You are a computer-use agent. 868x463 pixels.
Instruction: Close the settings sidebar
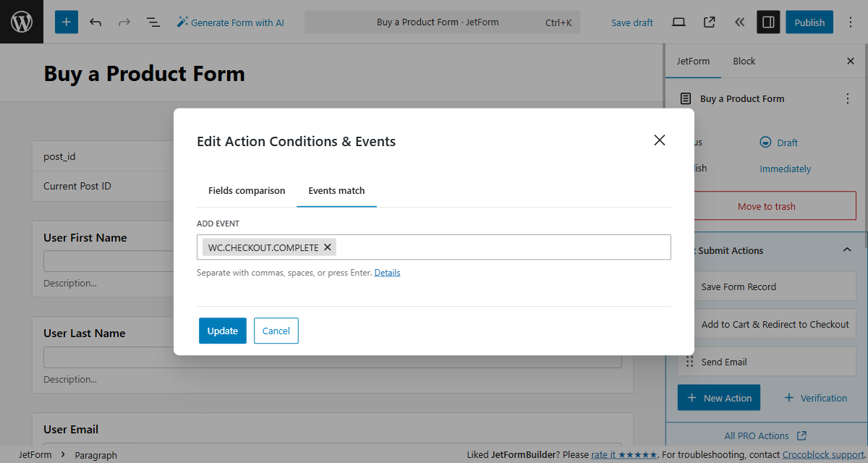coord(851,61)
